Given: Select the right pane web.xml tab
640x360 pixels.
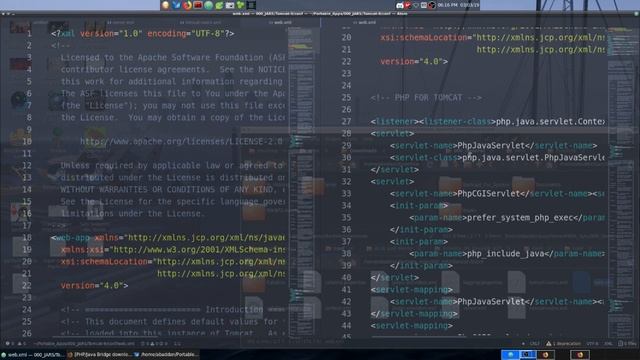Looking at the screenshot, I should pyautogui.click(x=364, y=22).
